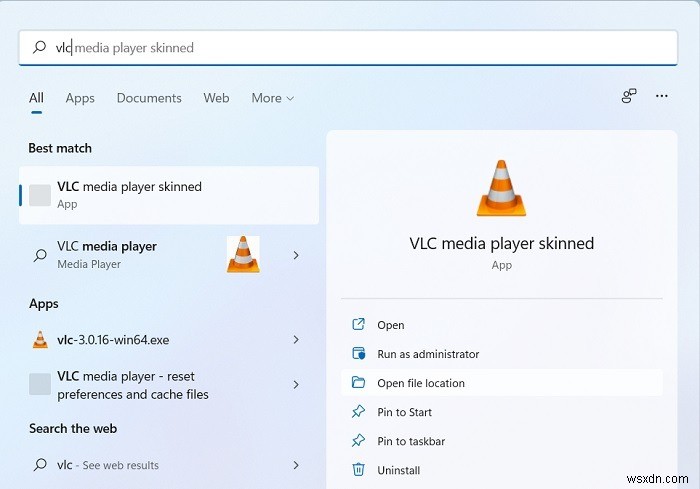700x489 pixels.
Task: Expand vlc web results chevron
Action: (x=296, y=465)
